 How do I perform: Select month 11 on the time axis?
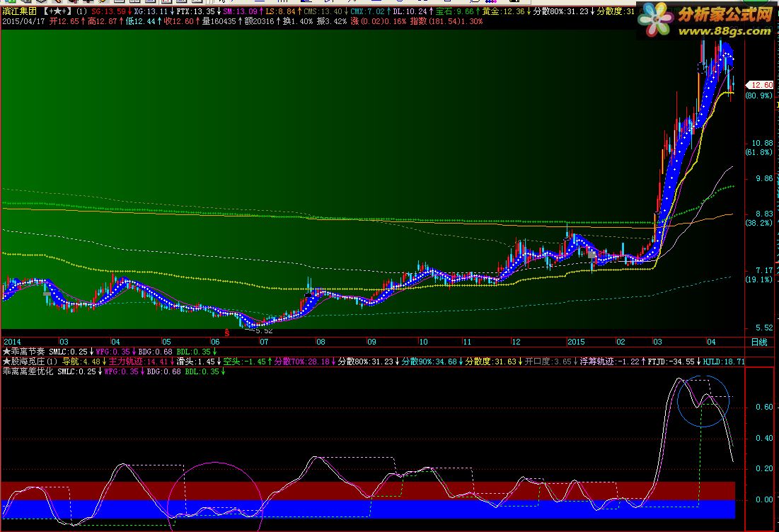(x=467, y=342)
